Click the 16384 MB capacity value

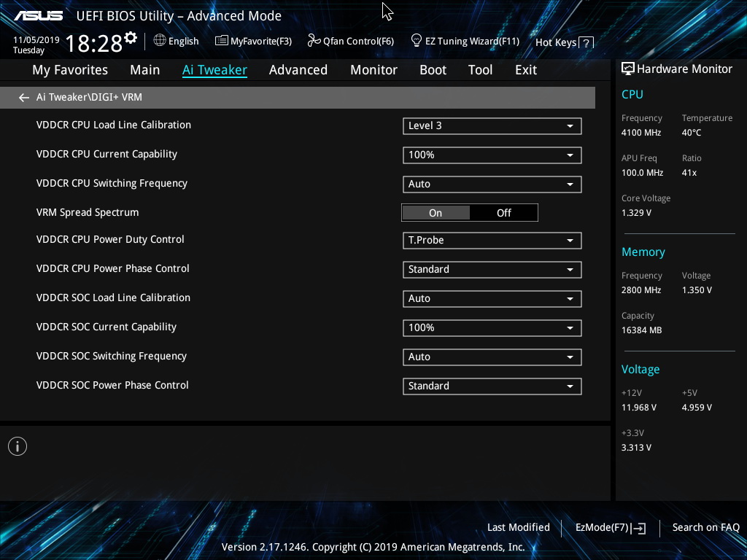[x=642, y=330]
